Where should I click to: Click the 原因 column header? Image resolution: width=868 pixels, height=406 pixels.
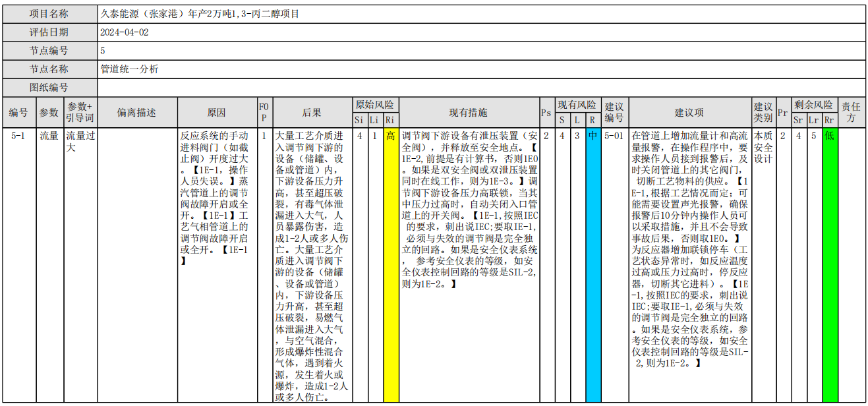click(x=217, y=113)
